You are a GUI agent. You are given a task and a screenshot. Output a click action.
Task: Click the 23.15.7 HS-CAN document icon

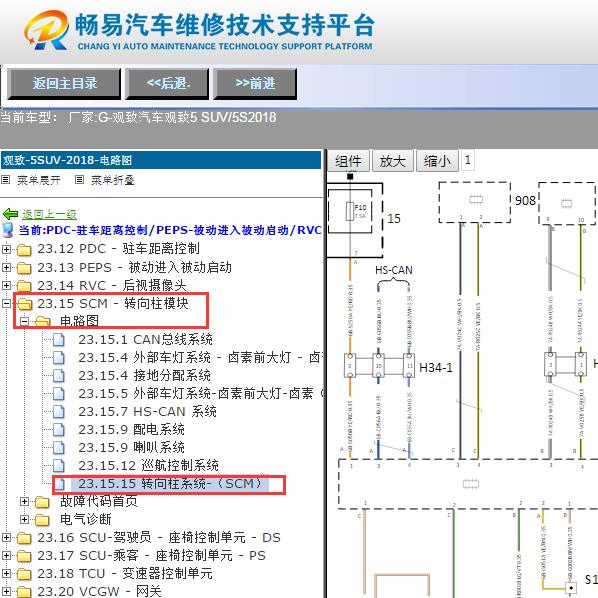click(x=59, y=412)
